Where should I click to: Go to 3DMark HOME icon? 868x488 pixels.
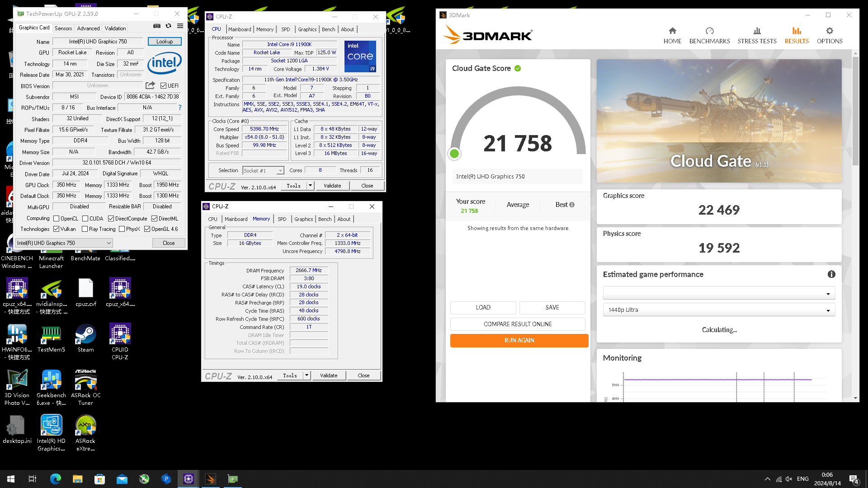[672, 31]
